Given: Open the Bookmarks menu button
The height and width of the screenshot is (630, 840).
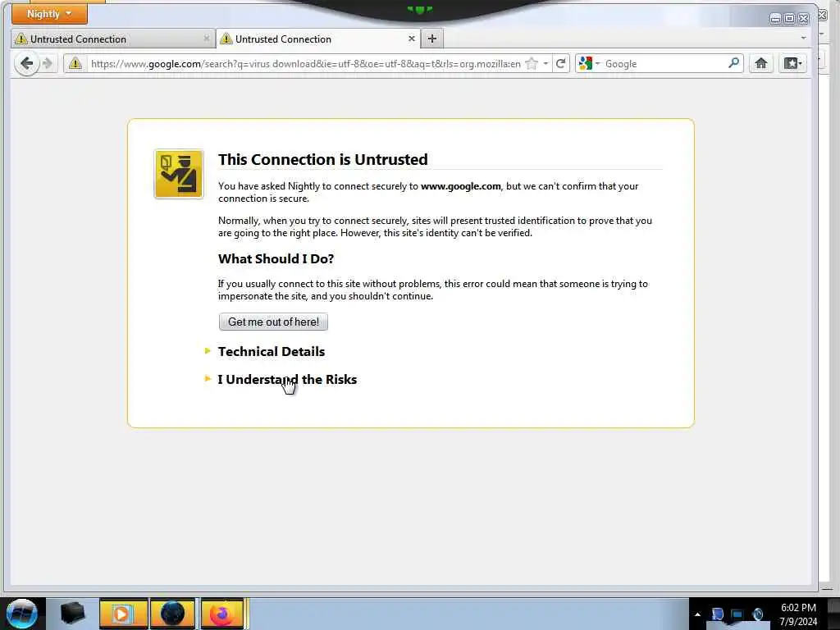Looking at the screenshot, I should click(792, 64).
